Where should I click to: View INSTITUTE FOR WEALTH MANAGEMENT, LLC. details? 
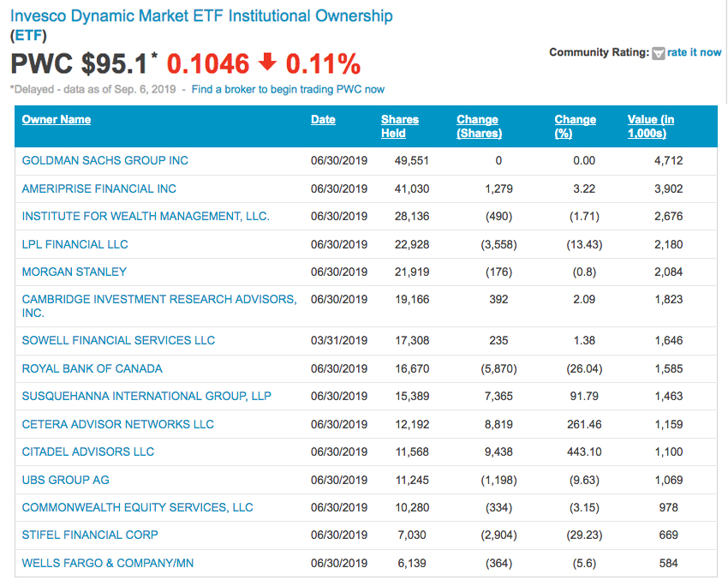(146, 217)
